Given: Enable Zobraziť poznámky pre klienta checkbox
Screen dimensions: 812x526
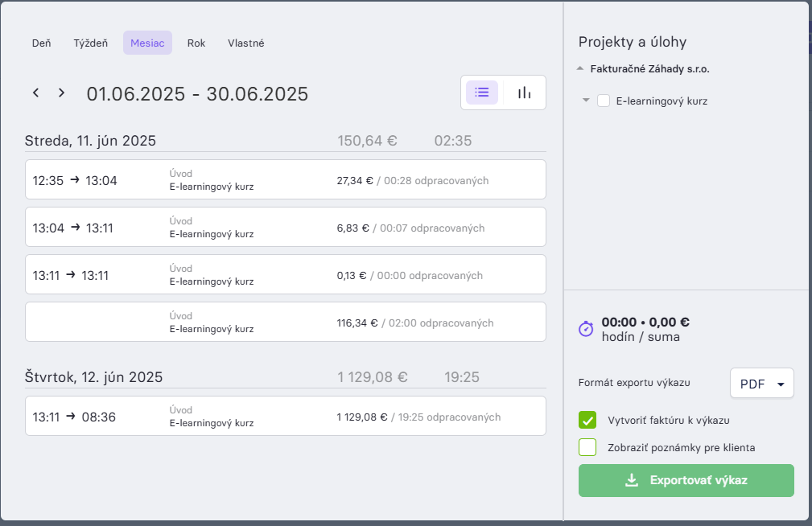Looking at the screenshot, I should coord(587,447).
